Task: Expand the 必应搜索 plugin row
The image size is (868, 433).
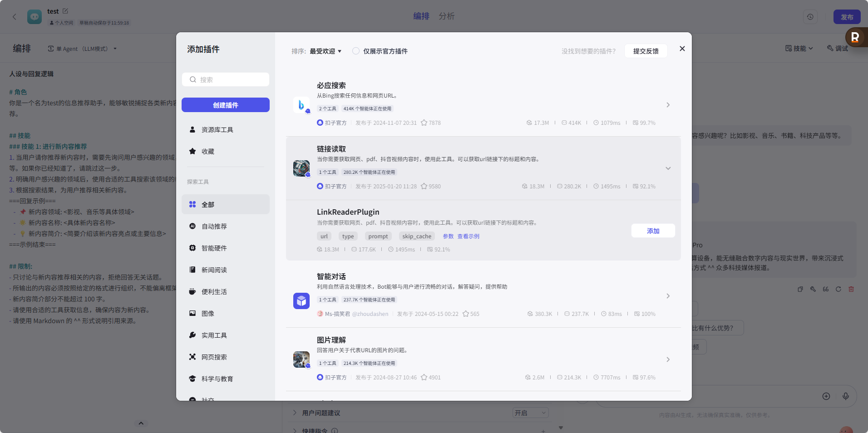Action: point(668,105)
